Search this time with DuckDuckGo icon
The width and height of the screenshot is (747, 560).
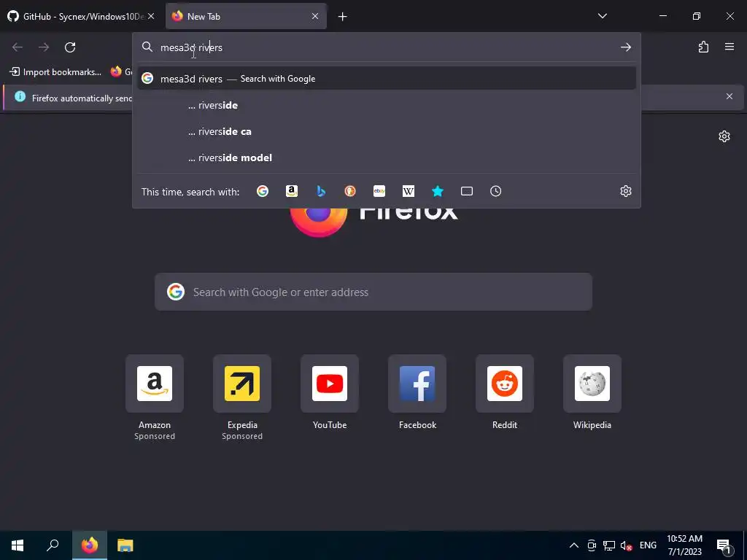(x=350, y=191)
